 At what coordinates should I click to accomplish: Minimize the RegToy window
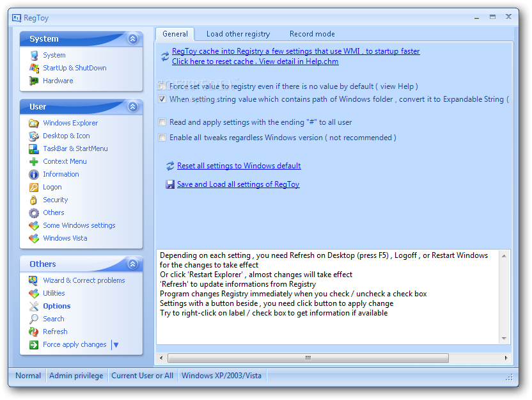click(477, 18)
